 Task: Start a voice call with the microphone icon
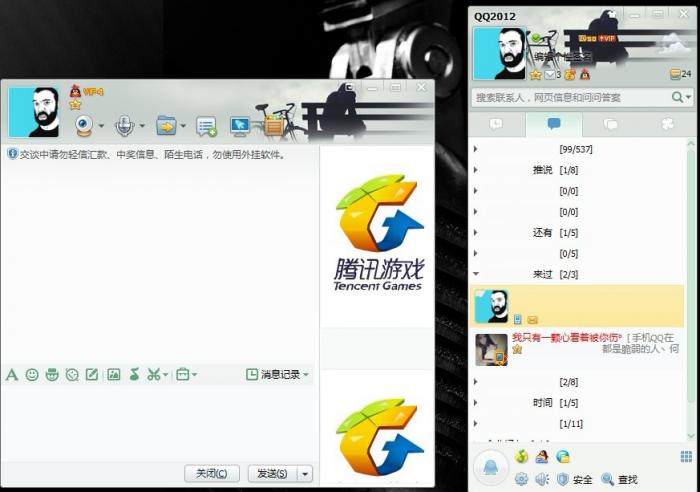tap(124, 125)
